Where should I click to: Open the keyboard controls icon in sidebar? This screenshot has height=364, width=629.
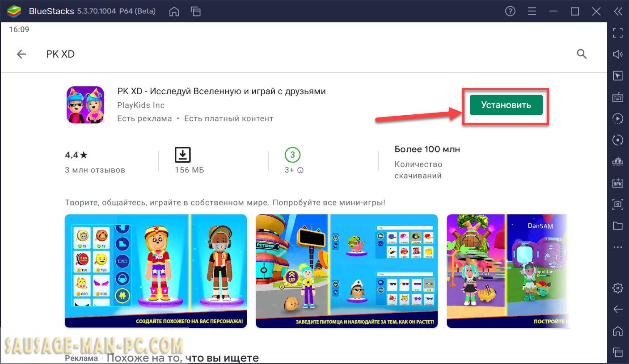tap(618, 97)
